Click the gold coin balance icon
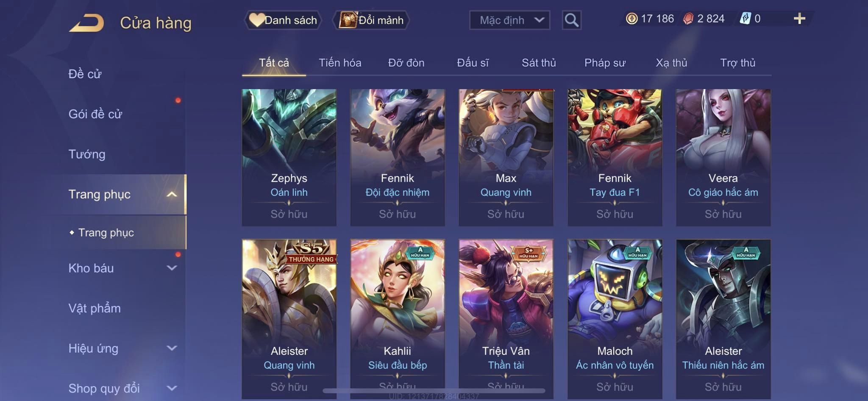The height and width of the screenshot is (401, 868). (632, 19)
